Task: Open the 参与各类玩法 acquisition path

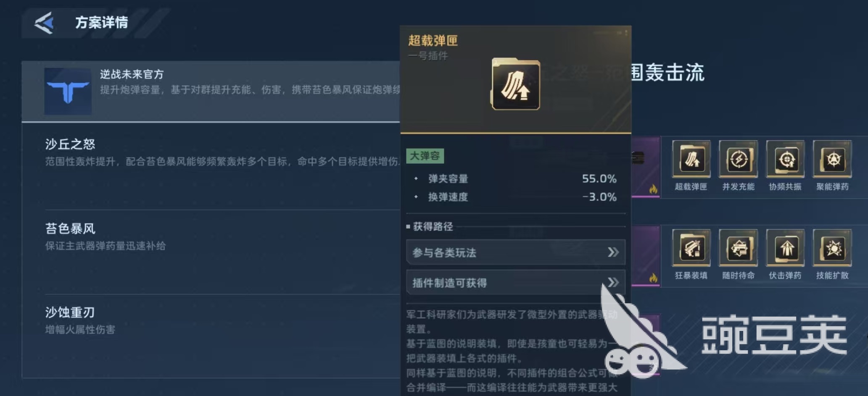Action: coord(516,252)
